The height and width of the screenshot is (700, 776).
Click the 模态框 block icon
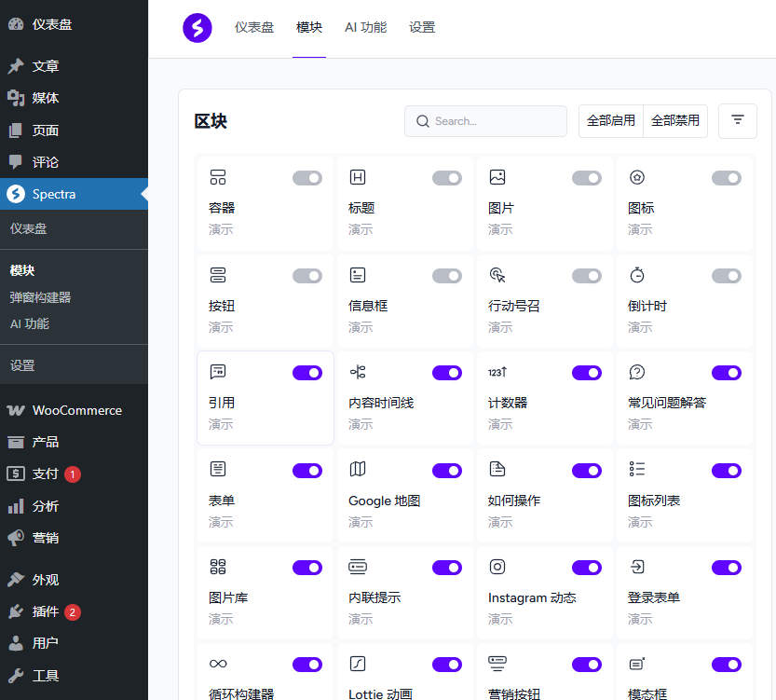pyautogui.click(x=637, y=664)
